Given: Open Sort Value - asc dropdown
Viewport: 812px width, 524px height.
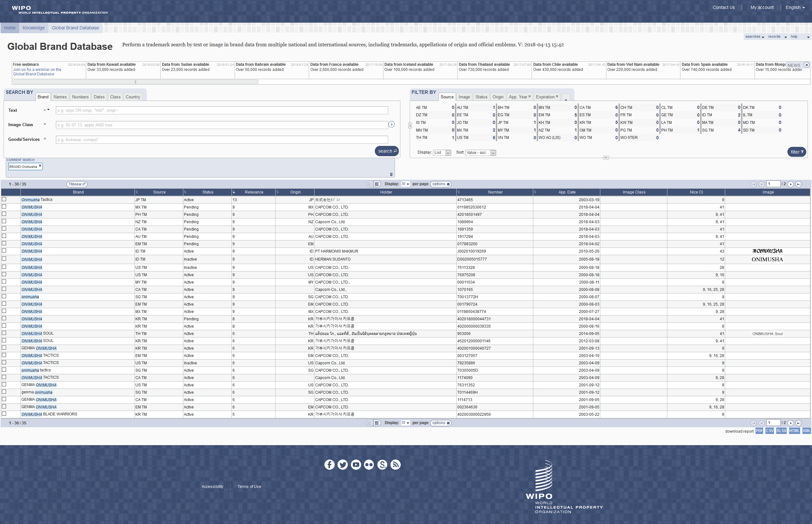Looking at the screenshot, I should coord(480,152).
